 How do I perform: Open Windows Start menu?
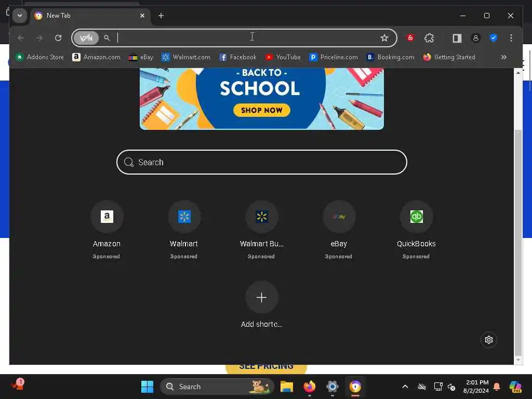147,387
